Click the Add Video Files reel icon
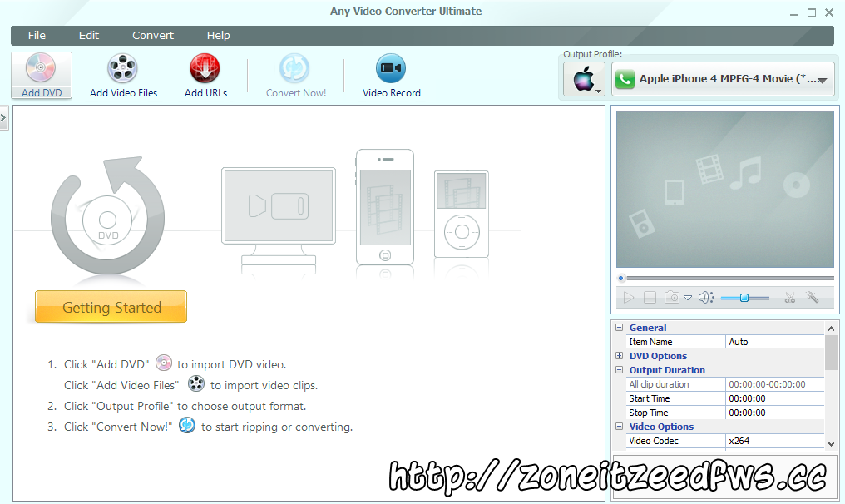This screenshot has height=504, width=845. [123, 68]
